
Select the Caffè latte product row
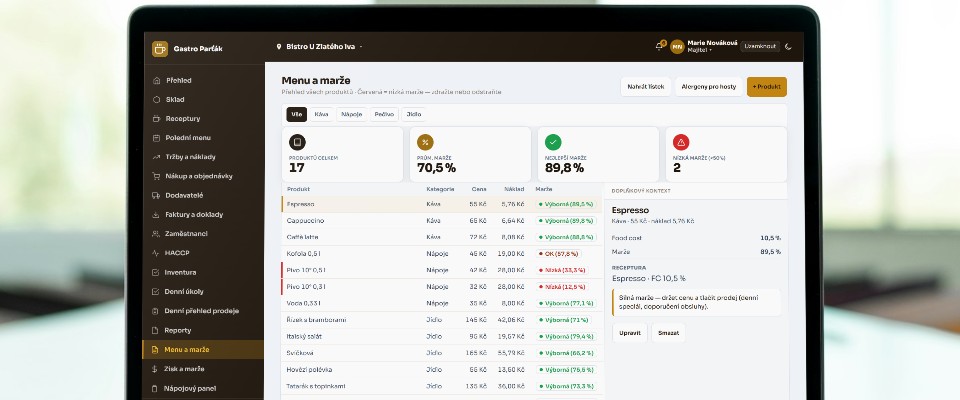click(442, 237)
